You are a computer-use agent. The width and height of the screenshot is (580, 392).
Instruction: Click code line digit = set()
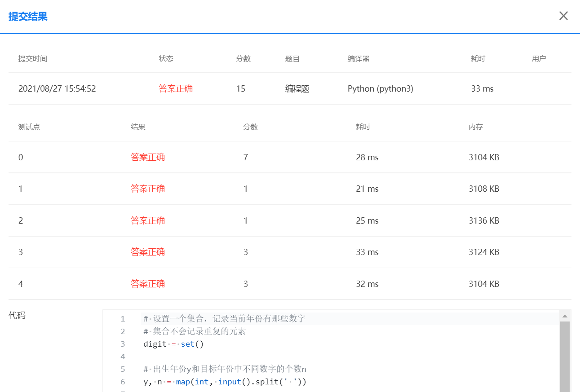pos(174,344)
